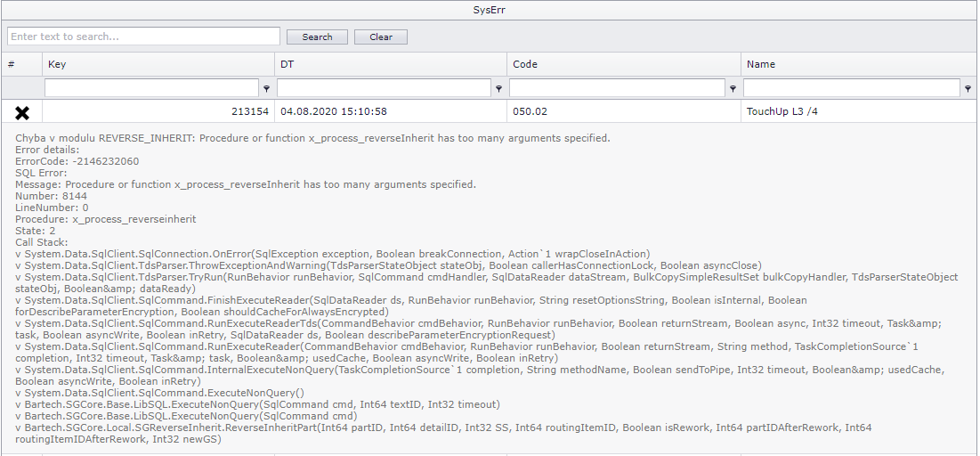Viewport: 980px width, 456px height.
Task: Select the cell with key 213154
Action: coord(158,112)
